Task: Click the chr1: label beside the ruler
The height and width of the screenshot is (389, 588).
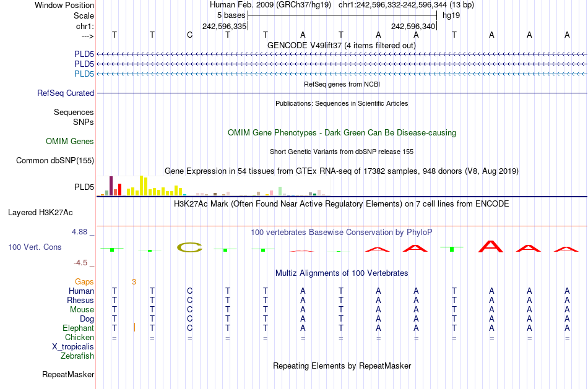Action: point(85,26)
